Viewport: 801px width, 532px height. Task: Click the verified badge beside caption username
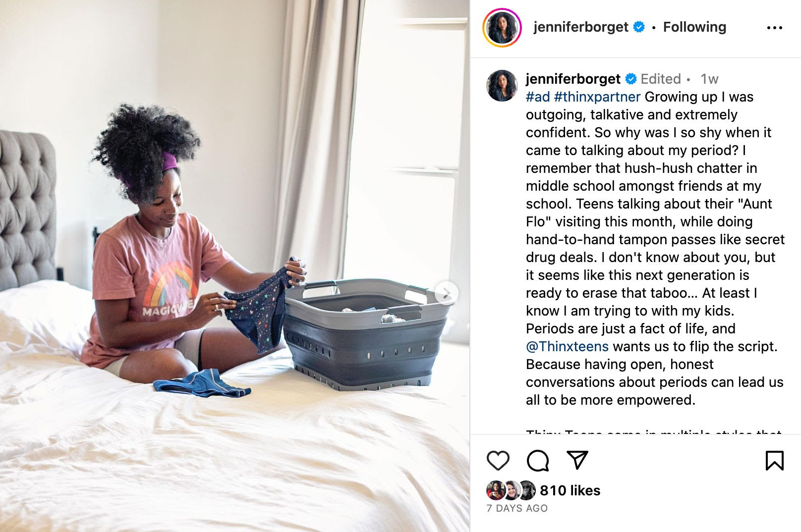[631, 79]
